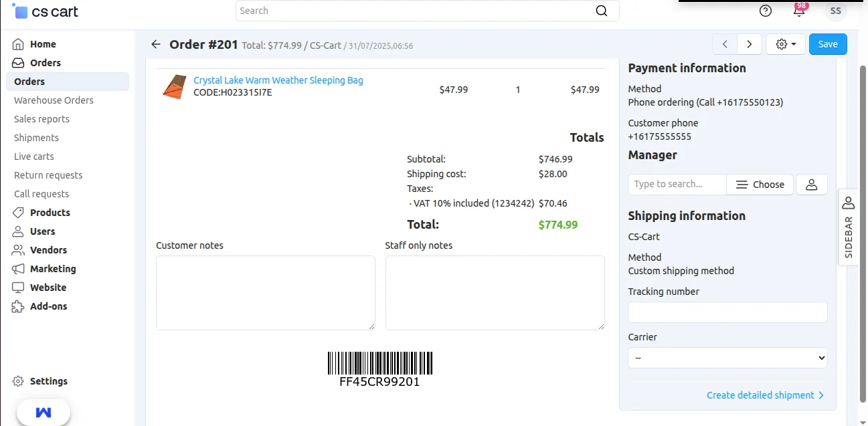Screen dimensions: 868x426
Task: Click the search magnifier icon
Action: [601, 11]
